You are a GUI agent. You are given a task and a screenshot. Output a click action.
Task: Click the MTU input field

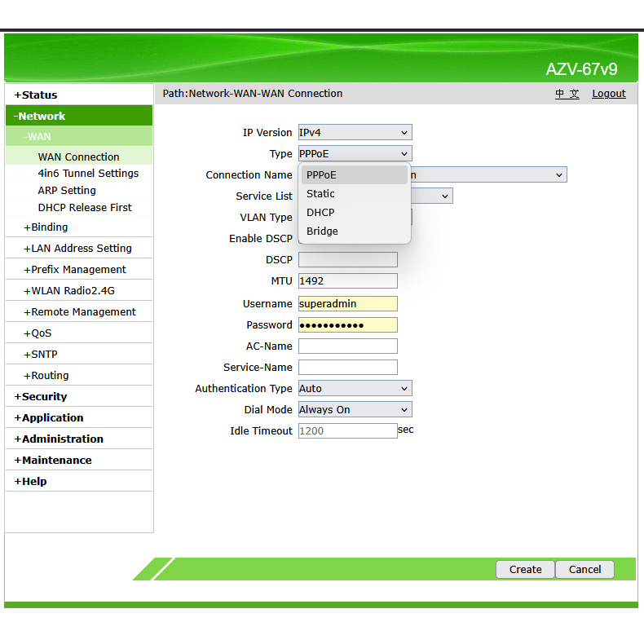347,281
